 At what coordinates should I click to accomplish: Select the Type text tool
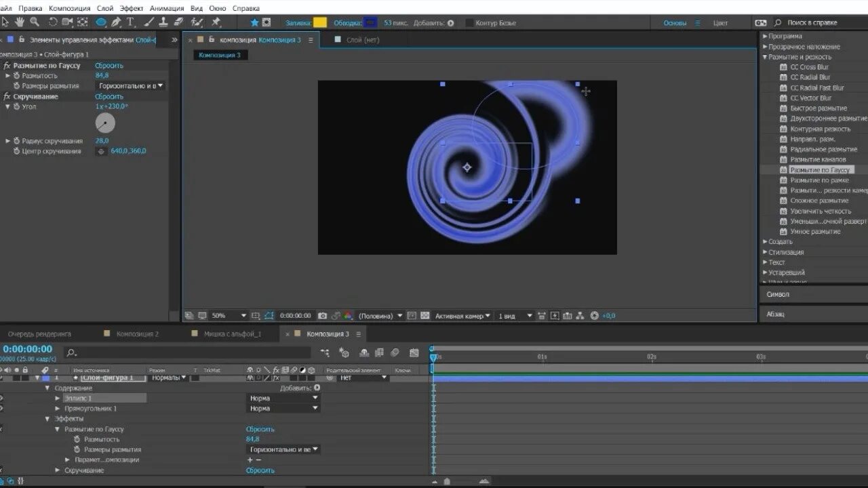pos(130,22)
